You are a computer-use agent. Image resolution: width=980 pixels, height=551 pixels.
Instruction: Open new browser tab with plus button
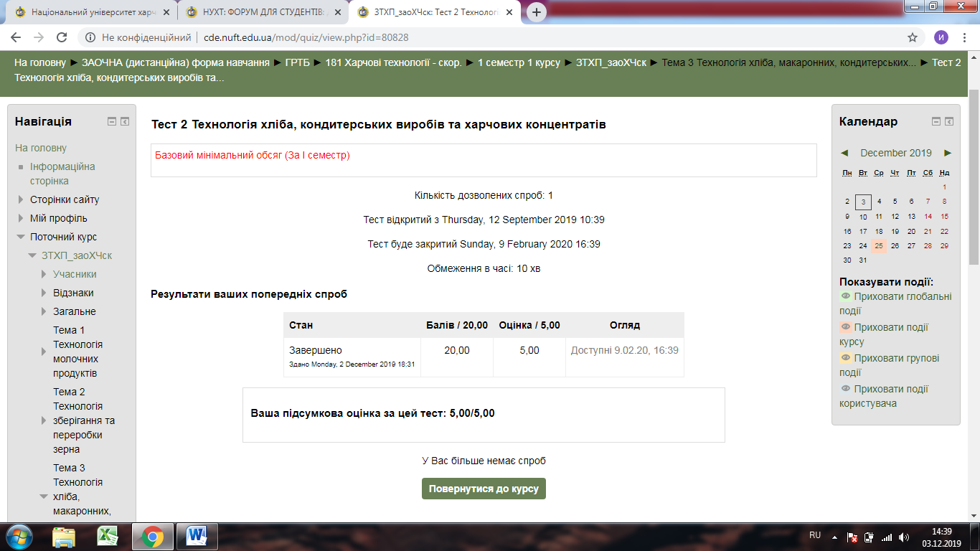point(537,12)
